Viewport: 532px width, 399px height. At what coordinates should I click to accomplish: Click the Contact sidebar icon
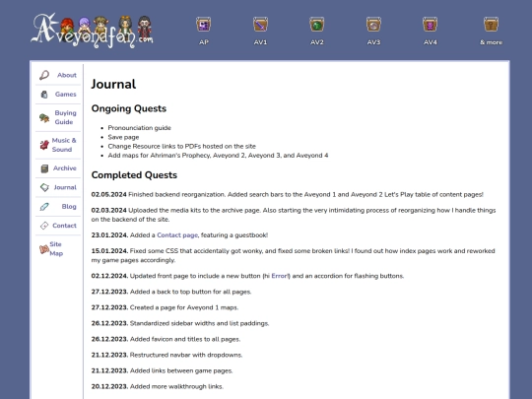(44, 226)
